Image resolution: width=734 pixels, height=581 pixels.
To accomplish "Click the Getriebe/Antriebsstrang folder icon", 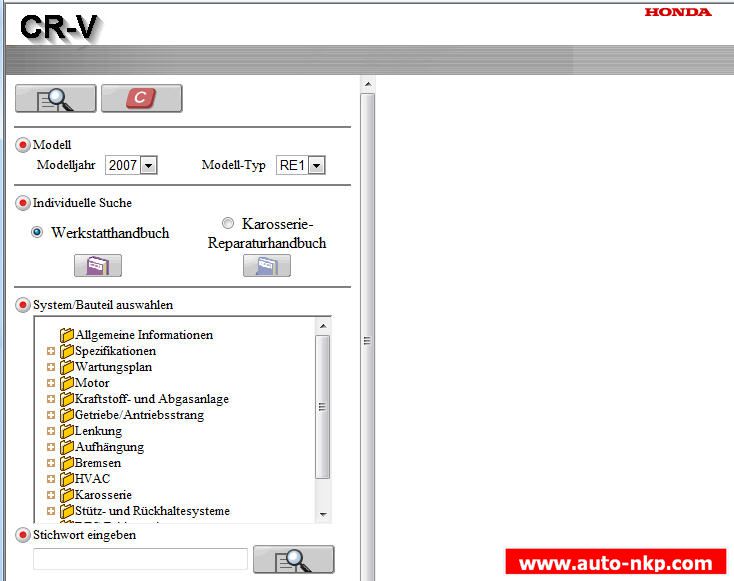I will 67,415.
